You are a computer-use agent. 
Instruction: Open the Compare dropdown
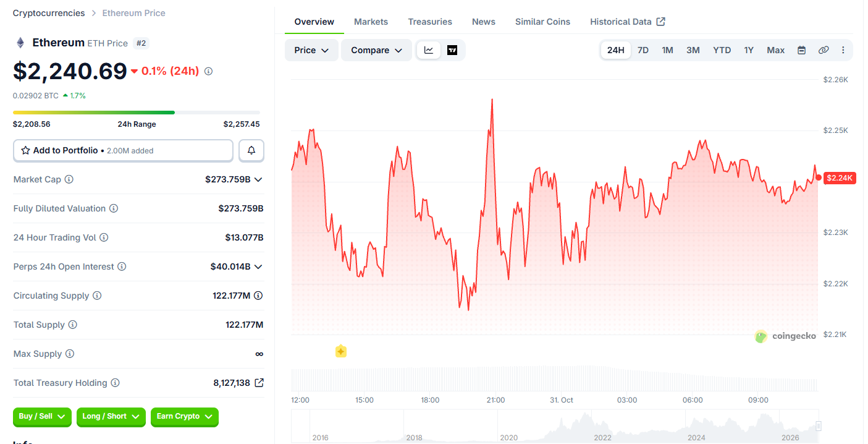point(376,50)
